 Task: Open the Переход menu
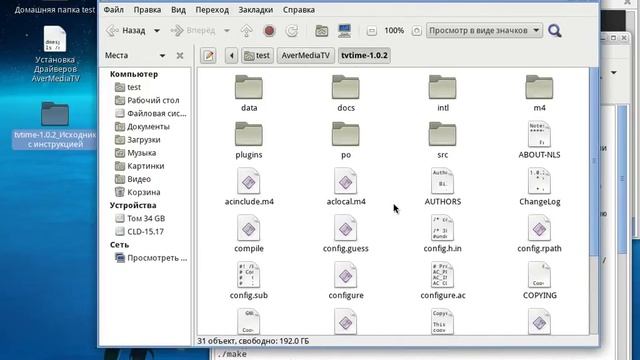point(212,9)
